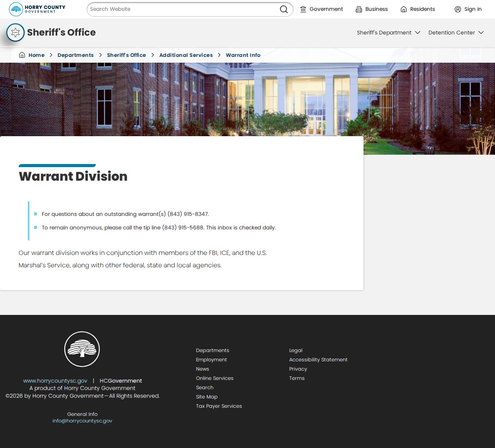The image size is (495, 448).
Task: Click the HCGovernment footer link
Action: point(121,381)
